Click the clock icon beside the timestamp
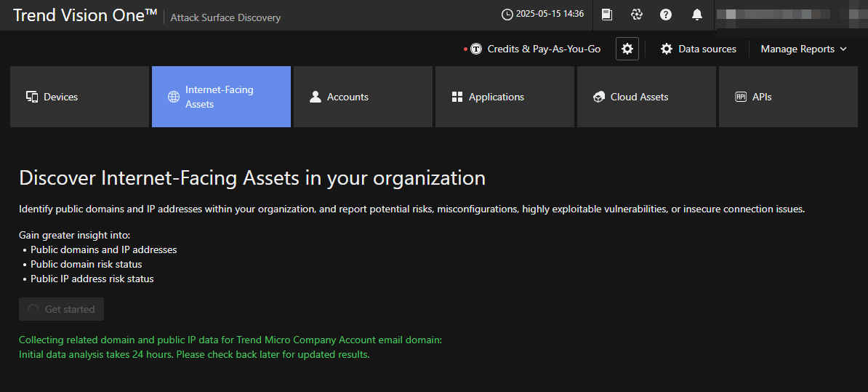 (507, 15)
